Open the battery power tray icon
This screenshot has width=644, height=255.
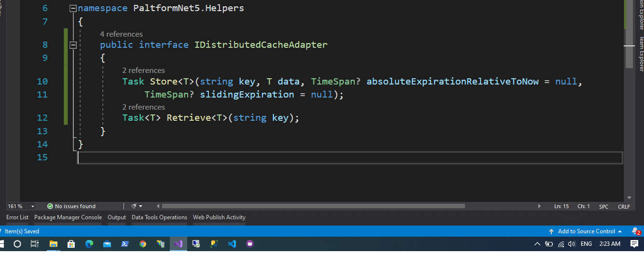pyautogui.click(x=549, y=244)
